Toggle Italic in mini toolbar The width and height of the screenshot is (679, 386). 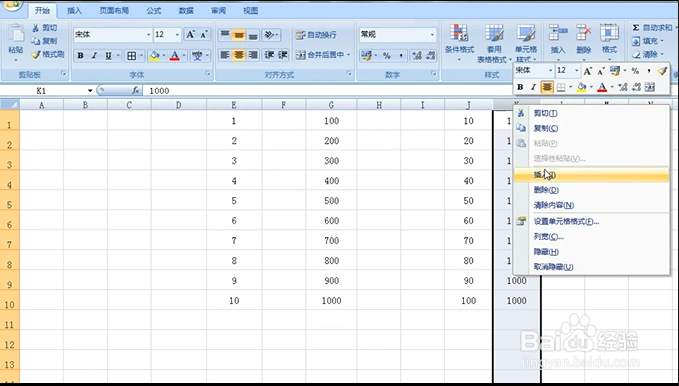534,87
